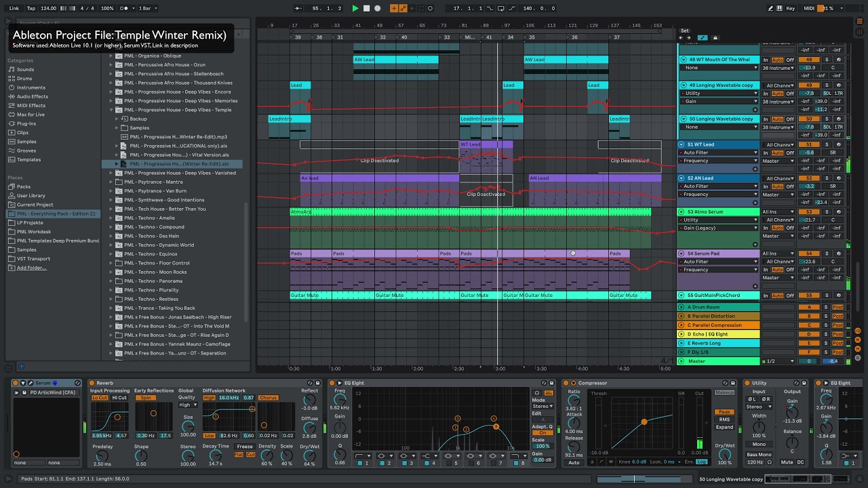
Task: Expand the Backup subfolder
Action: pyautogui.click(x=117, y=119)
